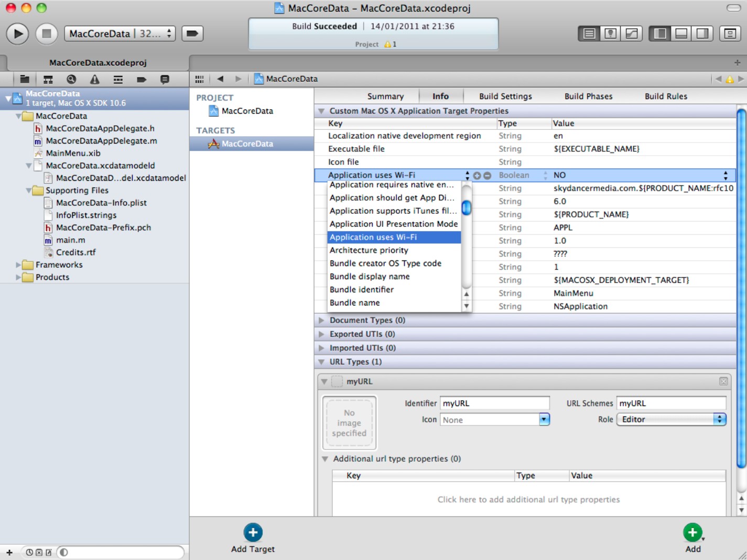
Task: Click the Identifier text field
Action: point(495,403)
